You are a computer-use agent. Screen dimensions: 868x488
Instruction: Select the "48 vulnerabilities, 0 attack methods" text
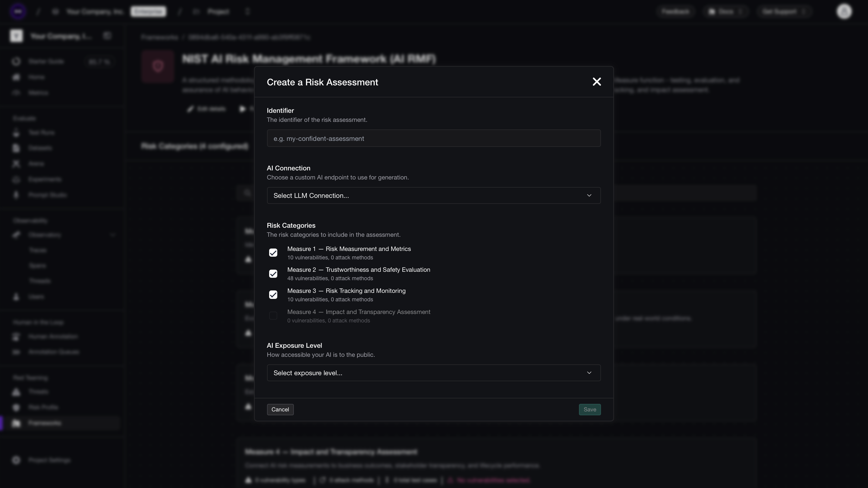click(x=330, y=278)
